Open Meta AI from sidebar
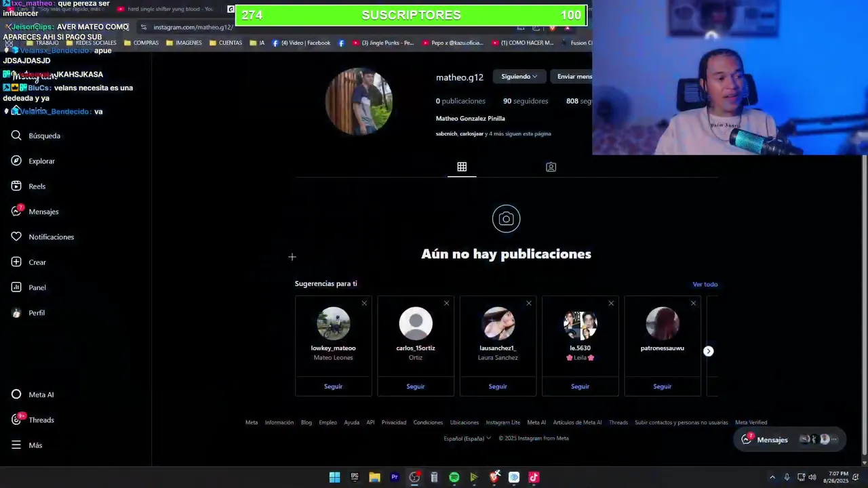 33,394
